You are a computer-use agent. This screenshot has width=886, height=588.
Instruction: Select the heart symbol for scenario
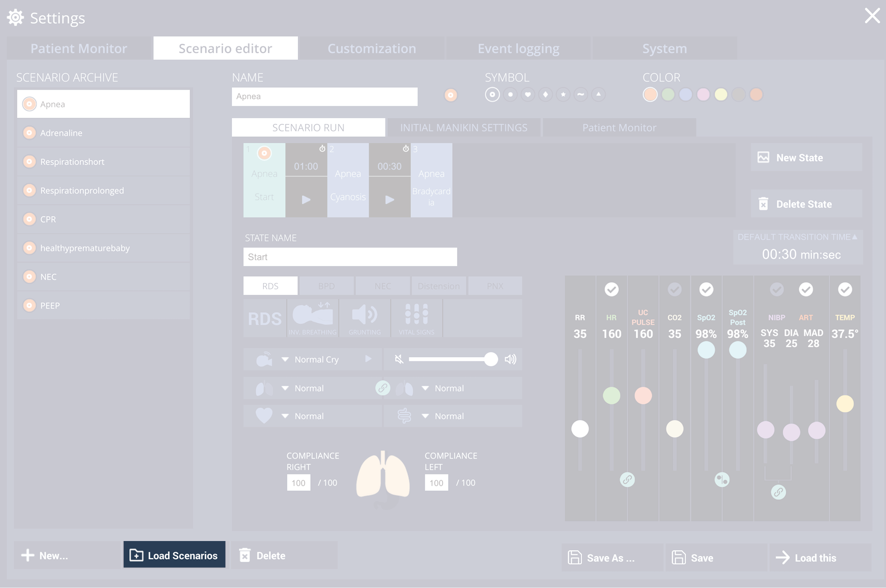pyautogui.click(x=528, y=94)
